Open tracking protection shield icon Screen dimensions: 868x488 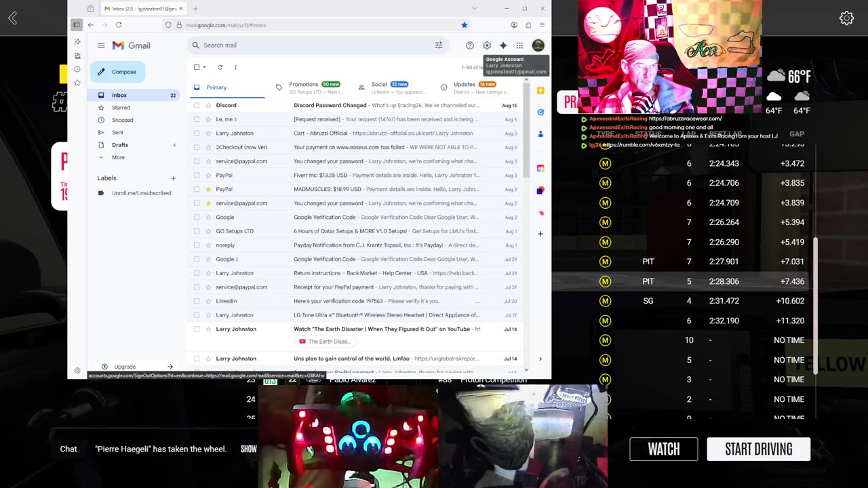click(168, 25)
